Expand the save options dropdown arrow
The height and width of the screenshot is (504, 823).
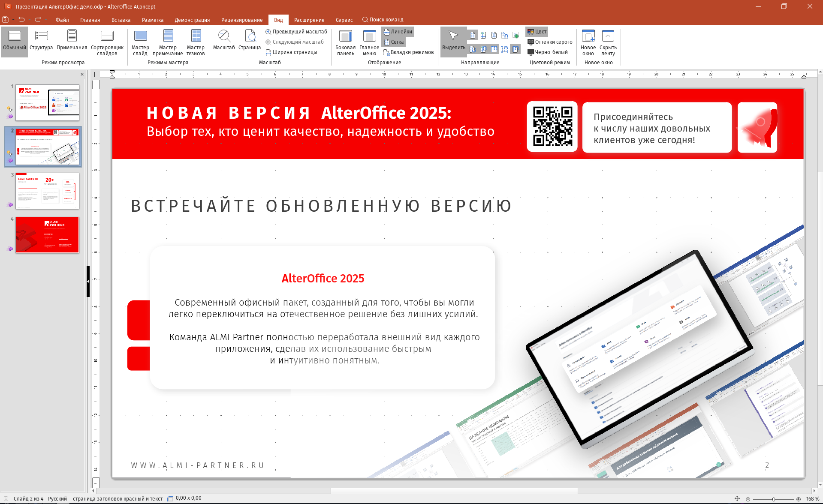pos(13,20)
